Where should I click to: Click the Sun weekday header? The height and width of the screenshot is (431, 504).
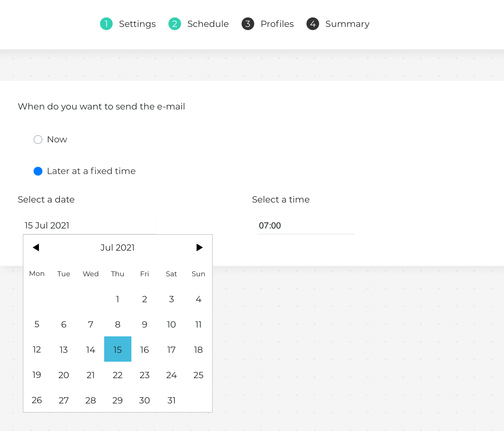pyautogui.click(x=198, y=274)
